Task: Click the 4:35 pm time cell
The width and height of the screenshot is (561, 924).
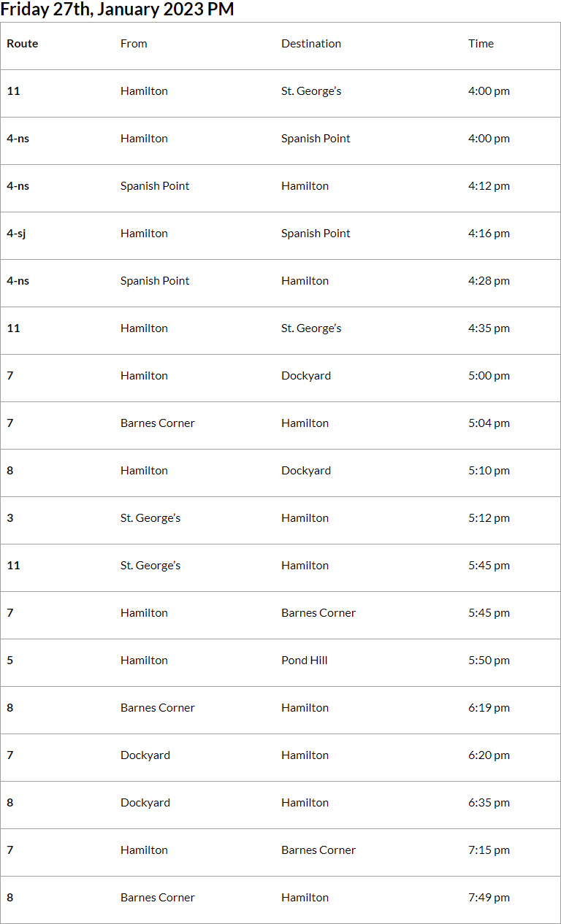Action: click(x=489, y=328)
